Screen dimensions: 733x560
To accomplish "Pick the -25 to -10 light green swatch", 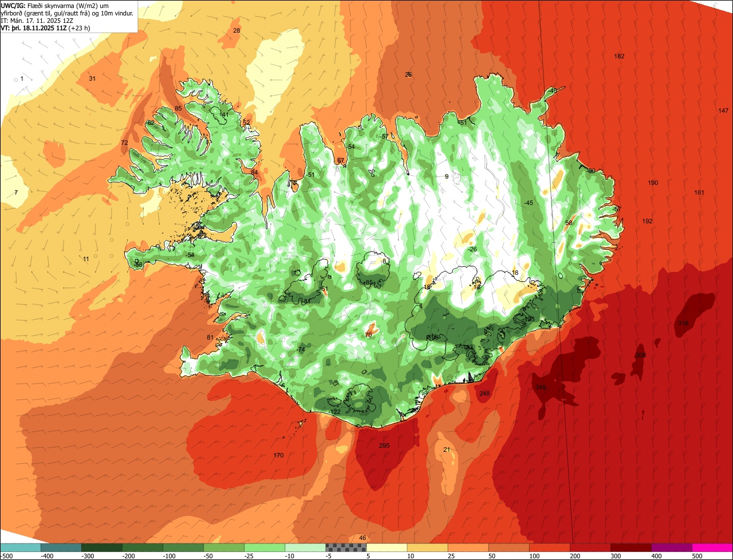I will pos(265,547).
